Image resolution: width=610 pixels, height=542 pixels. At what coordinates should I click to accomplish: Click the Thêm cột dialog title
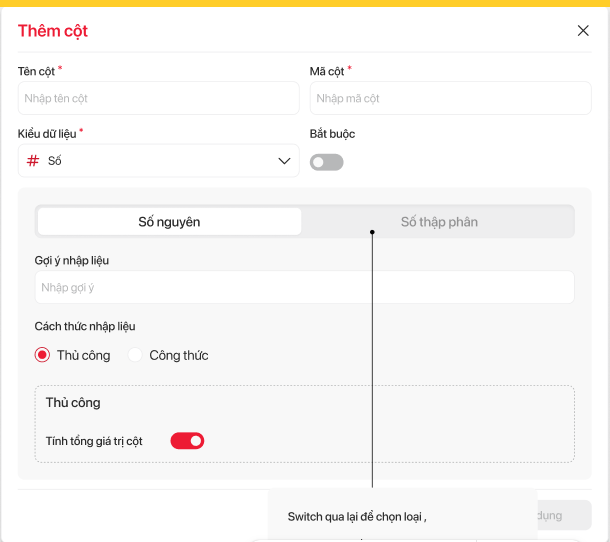pos(53,31)
